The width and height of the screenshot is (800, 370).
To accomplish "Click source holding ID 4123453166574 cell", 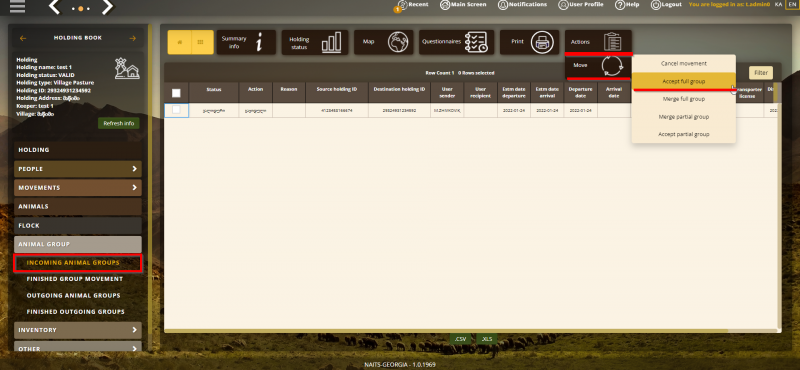I will coord(337,110).
